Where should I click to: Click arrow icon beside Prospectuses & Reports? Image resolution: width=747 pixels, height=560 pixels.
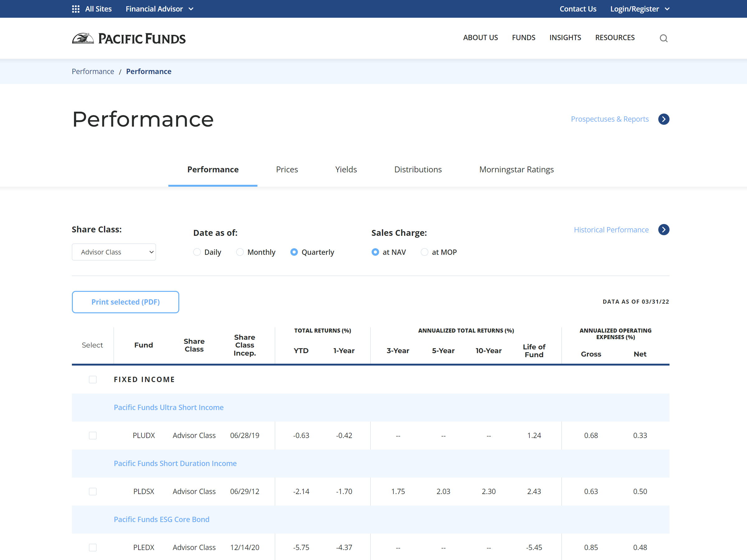click(x=663, y=119)
